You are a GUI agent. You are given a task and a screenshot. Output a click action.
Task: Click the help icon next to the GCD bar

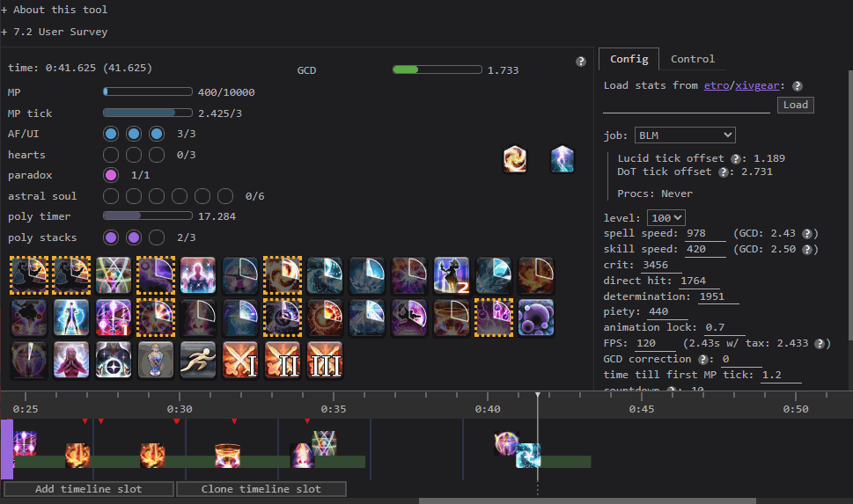pyautogui.click(x=581, y=62)
